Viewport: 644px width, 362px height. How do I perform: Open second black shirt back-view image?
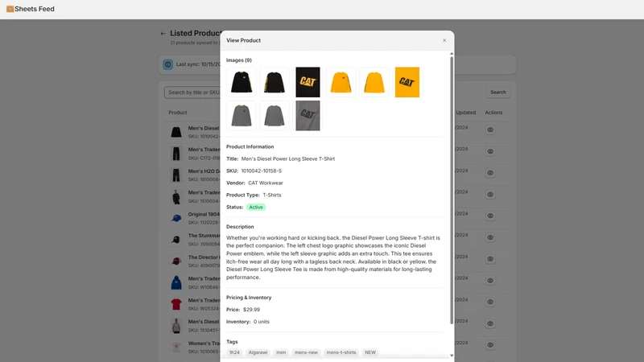click(x=275, y=82)
